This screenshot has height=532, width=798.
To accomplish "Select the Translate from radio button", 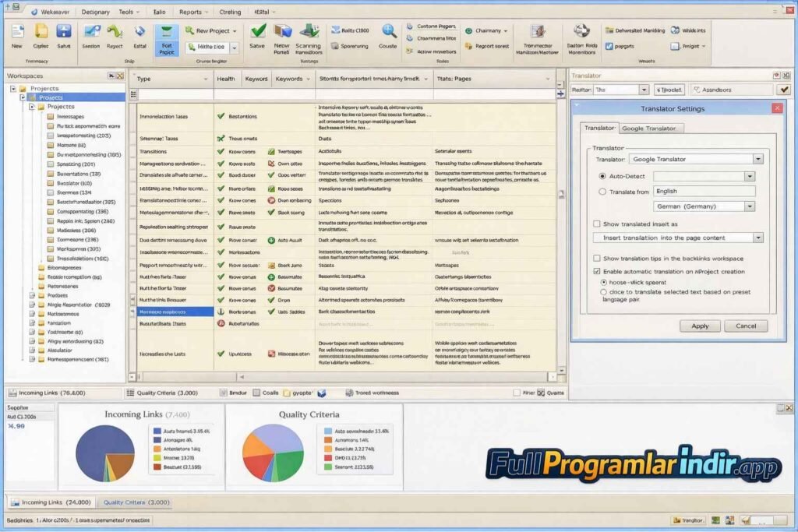I will 602,192.
